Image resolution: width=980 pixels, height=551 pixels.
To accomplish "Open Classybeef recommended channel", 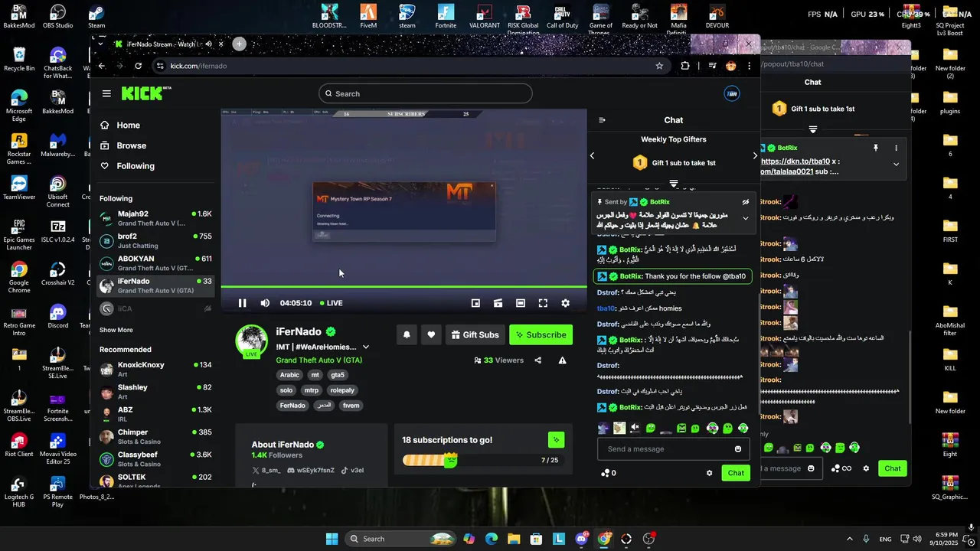I will click(155, 458).
